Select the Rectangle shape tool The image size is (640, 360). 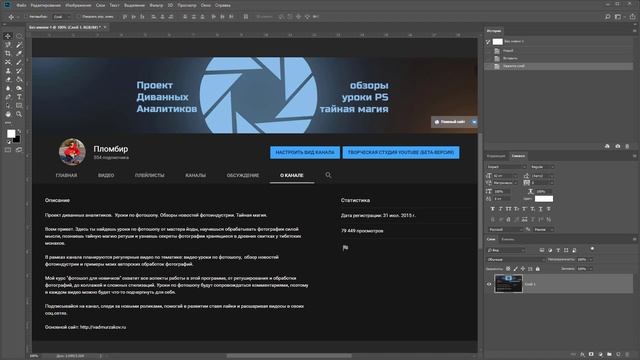19,106
